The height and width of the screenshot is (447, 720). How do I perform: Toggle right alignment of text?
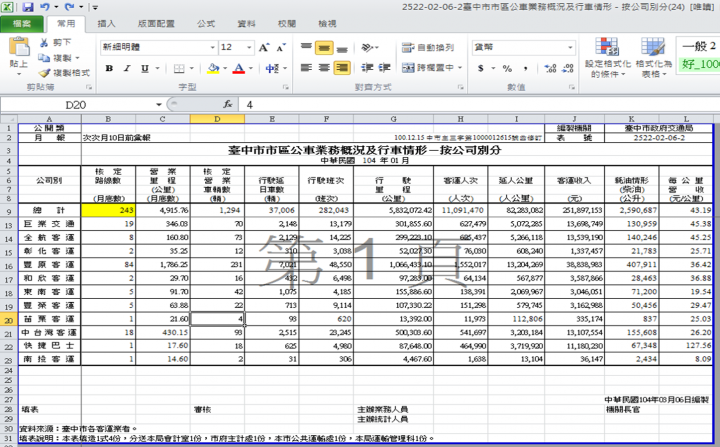tap(342, 68)
